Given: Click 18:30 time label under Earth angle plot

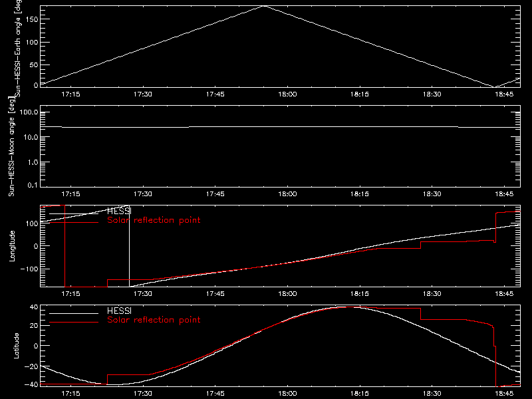Looking at the screenshot, I should pyautogui.click(x=432, y=94).
